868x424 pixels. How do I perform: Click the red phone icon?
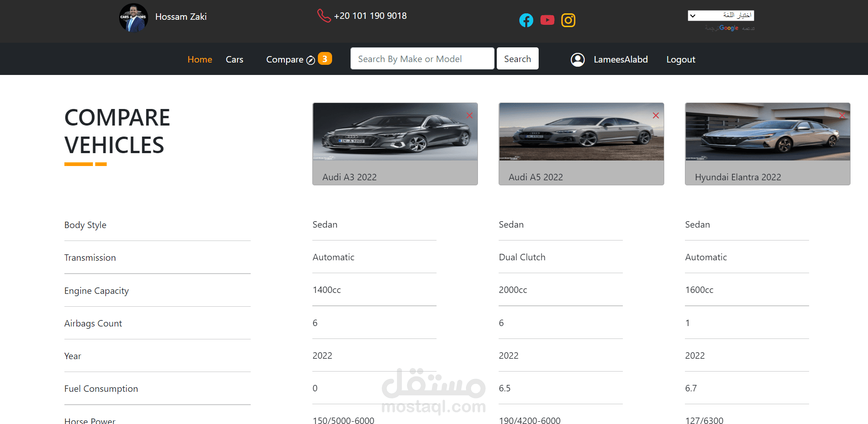(323, 15)
